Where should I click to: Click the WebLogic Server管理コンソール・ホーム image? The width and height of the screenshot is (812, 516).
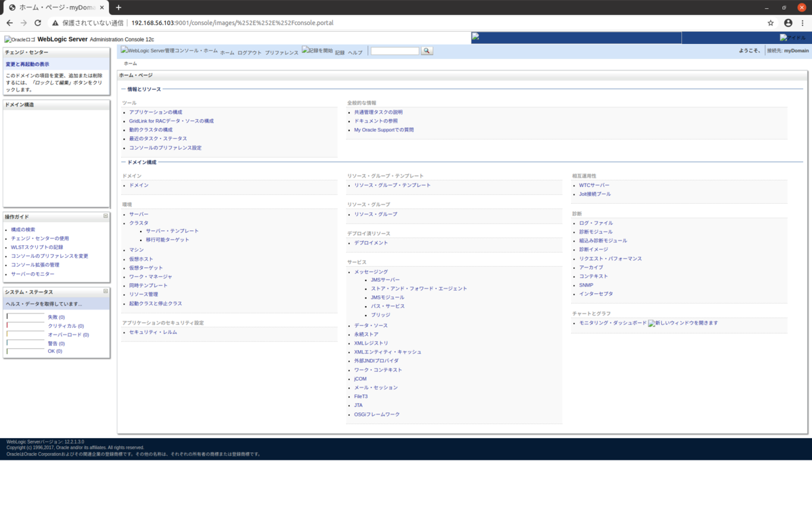click(x=169, y=51)
